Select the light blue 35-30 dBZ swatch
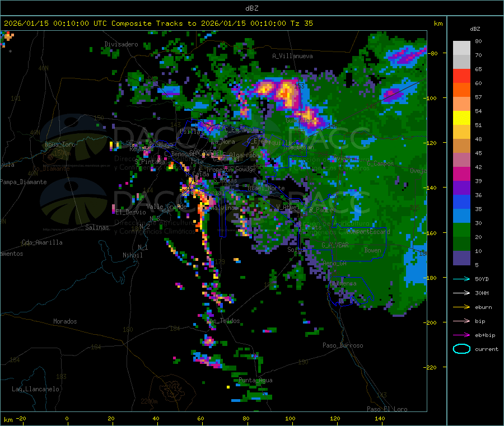The image size is (504, 426). [x=461, y=216]
